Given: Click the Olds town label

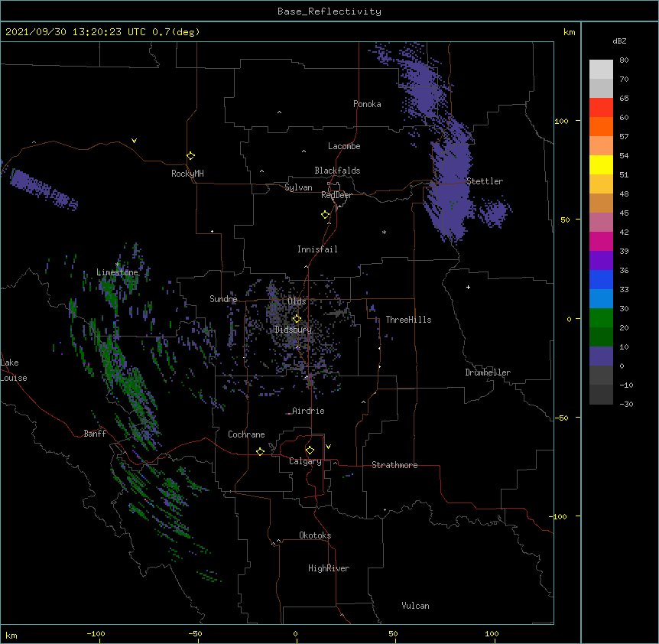Looking at the screenshot, I should 297,301.
